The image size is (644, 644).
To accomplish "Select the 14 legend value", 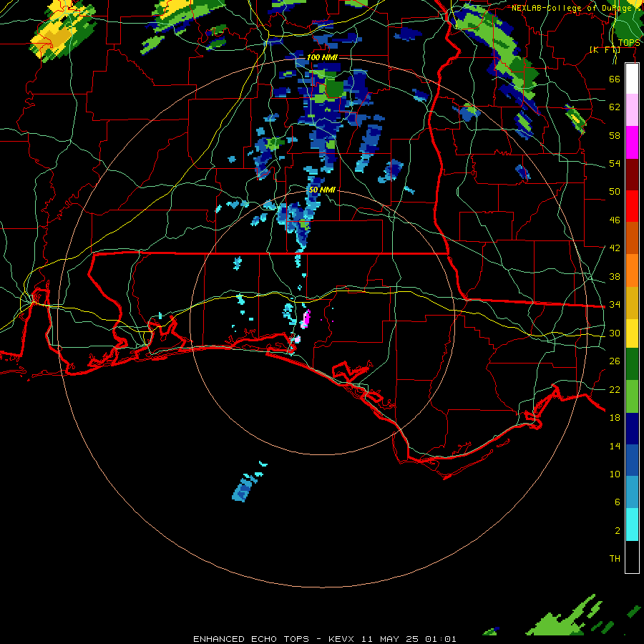I will 615,446.
